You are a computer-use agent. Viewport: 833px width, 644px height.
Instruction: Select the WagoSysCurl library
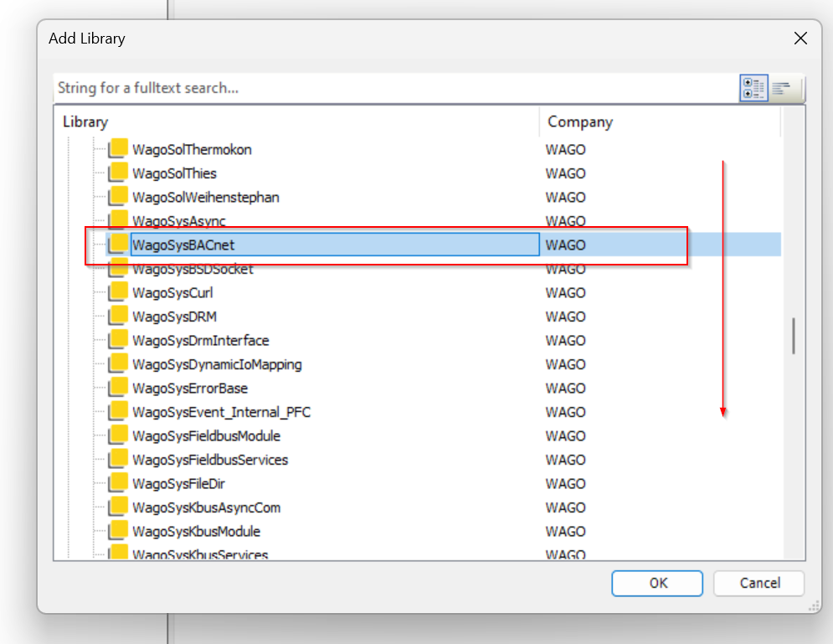[x=172, y=293]
